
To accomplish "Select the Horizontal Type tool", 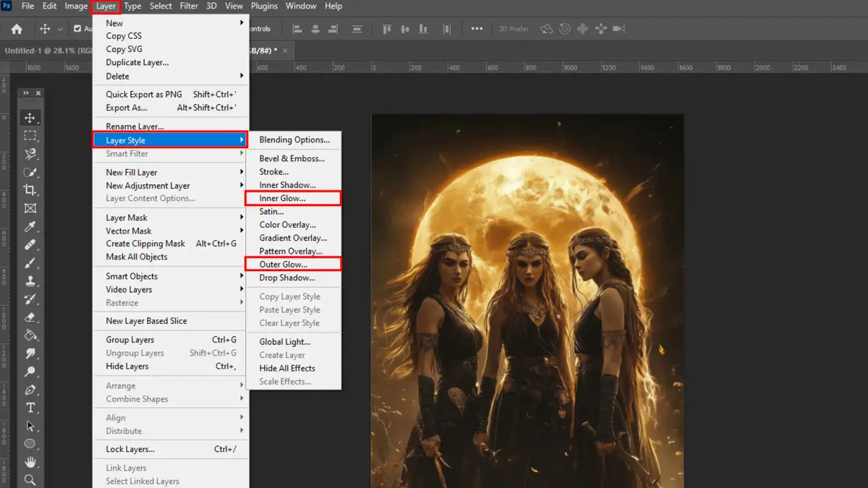I will tap(30, 408).
